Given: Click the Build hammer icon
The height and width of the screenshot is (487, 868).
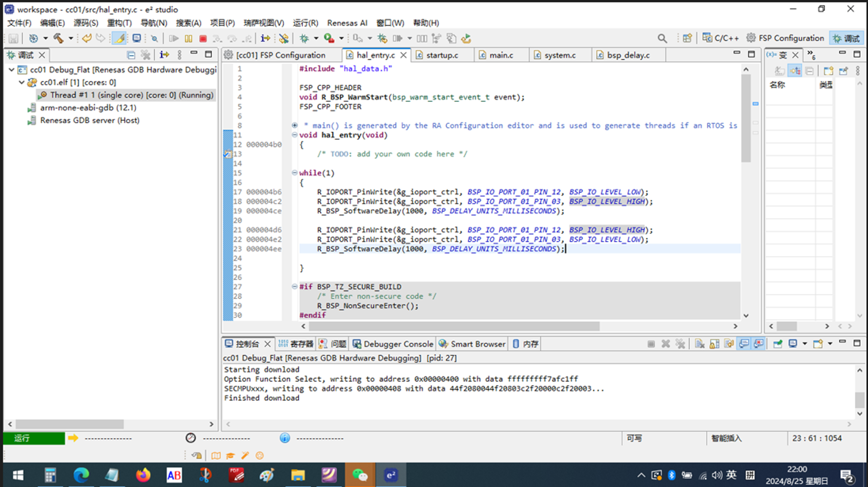Looking at the screenshot, I should click(x=58, y=38).
